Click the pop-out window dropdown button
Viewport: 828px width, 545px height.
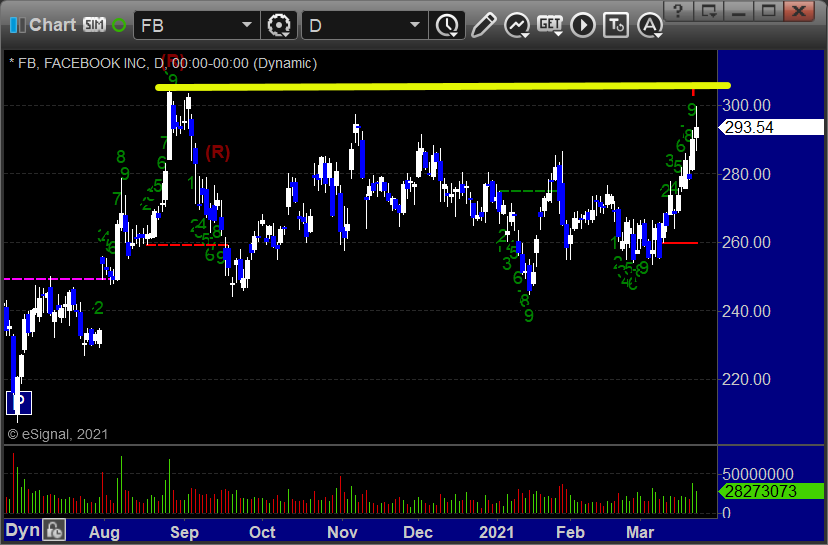(x=708, y=11)
